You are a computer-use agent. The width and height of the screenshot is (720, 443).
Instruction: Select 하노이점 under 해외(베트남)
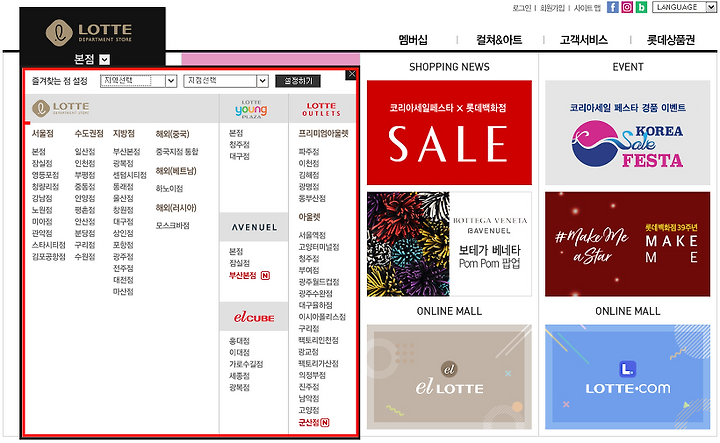pyautogui.click(x=169, y=189)
